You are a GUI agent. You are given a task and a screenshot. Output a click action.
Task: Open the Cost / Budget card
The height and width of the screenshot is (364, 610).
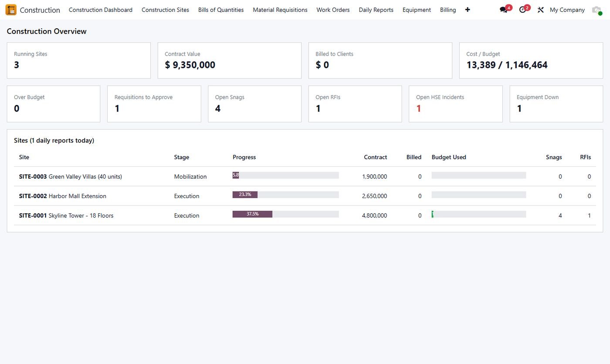click(x=531, y=61)
